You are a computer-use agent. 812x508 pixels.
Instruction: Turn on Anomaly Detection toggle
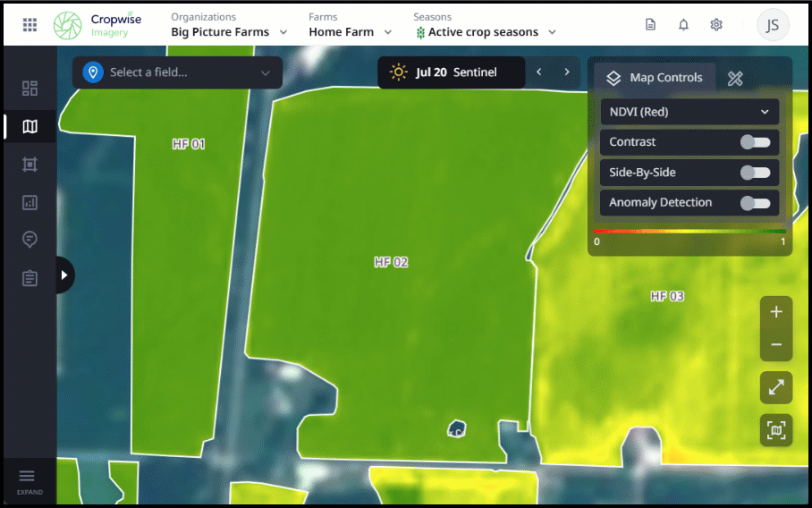tap(755, 203)
